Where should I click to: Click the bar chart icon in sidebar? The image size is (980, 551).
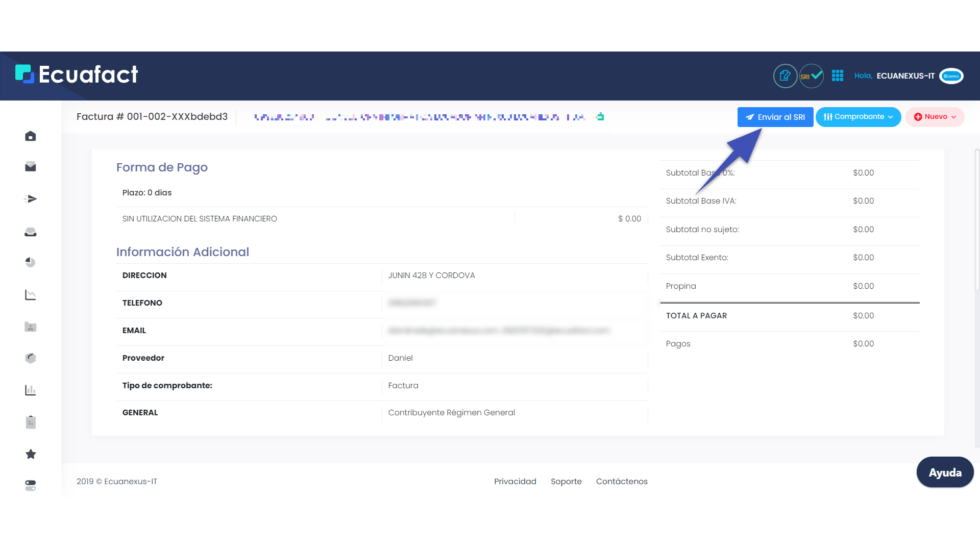coord(31,390)
